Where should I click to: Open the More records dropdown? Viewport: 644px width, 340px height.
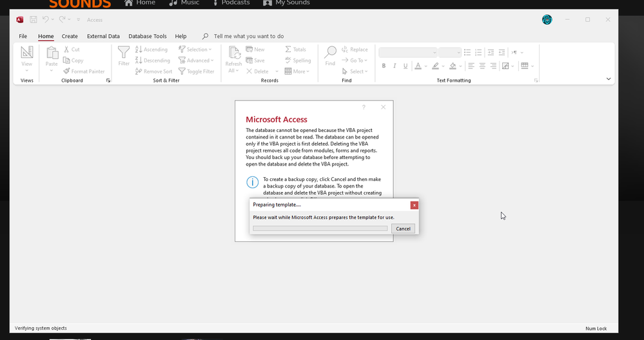pyautogui.click(x=297, y=71)
